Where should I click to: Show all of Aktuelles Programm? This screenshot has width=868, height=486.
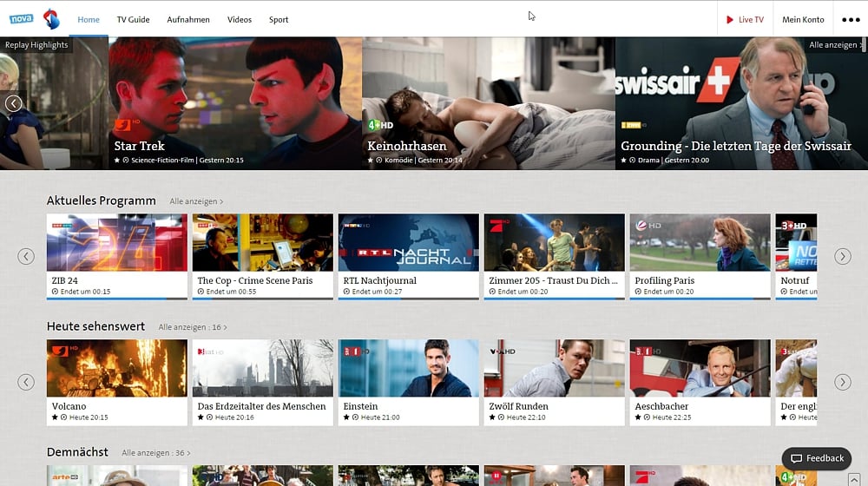(x=196, y=201)
